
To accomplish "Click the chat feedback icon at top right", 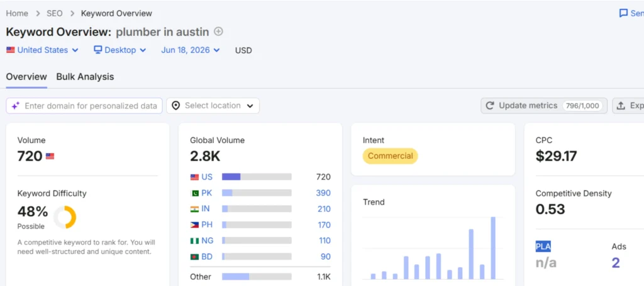I will [x=623, y=13].
